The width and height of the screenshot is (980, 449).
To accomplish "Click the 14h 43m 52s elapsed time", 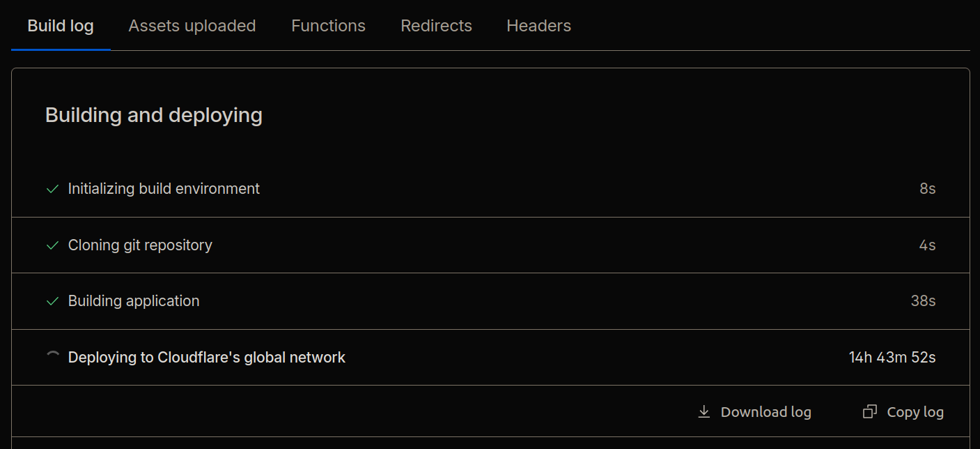I will 892,358.
